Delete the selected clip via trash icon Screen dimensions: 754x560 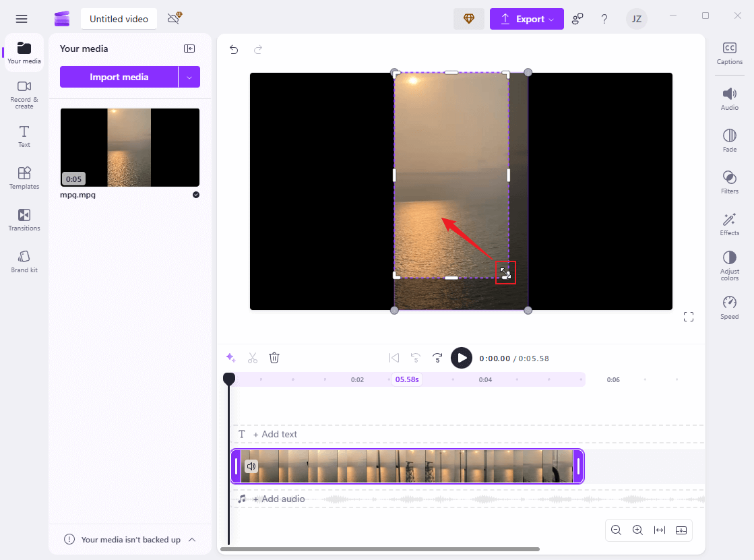pos(274,358)
